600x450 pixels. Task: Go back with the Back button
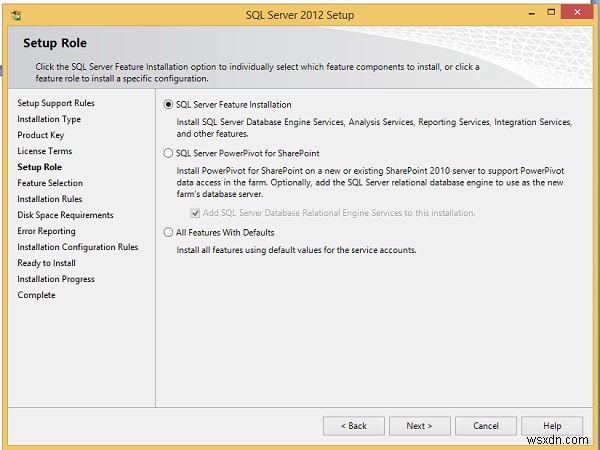[354, 426]
